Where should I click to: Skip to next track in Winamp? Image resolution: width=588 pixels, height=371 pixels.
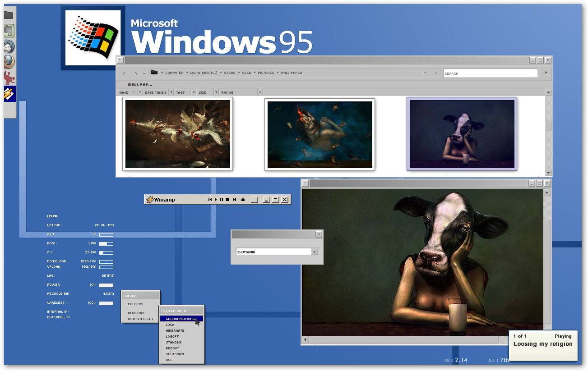[234, 199]
